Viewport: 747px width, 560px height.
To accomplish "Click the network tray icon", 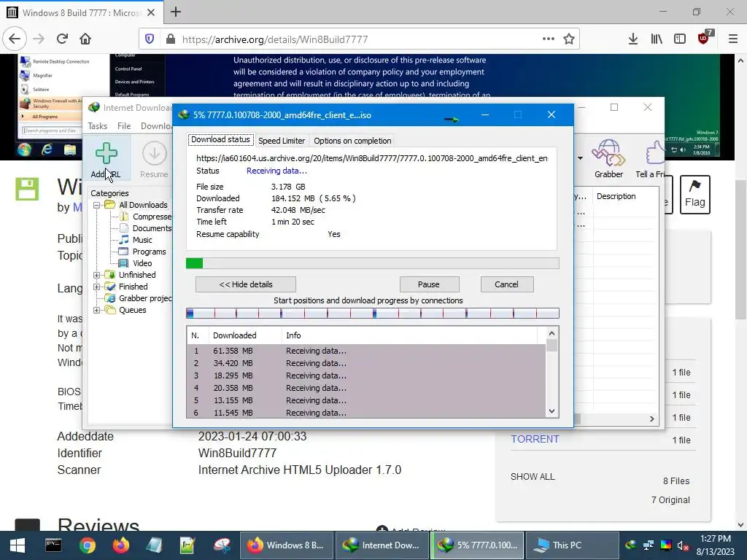I will click(x=649, y=545).
